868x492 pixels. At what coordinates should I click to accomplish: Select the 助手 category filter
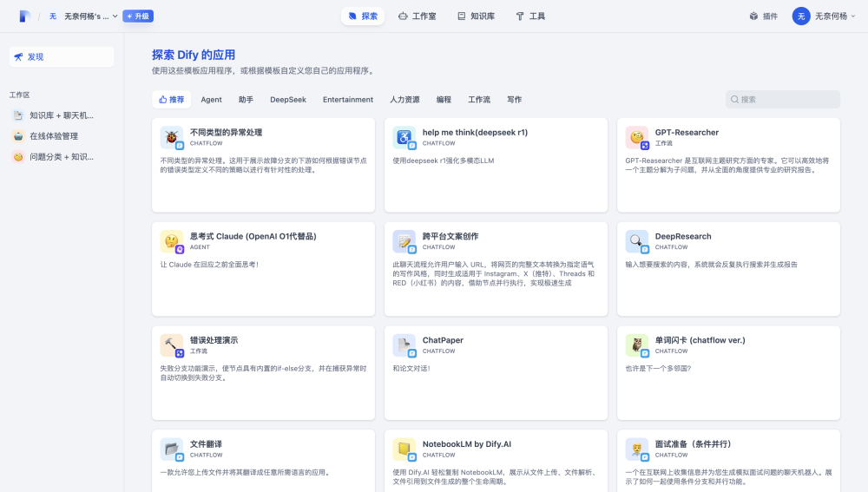click(x=246, y=100)
